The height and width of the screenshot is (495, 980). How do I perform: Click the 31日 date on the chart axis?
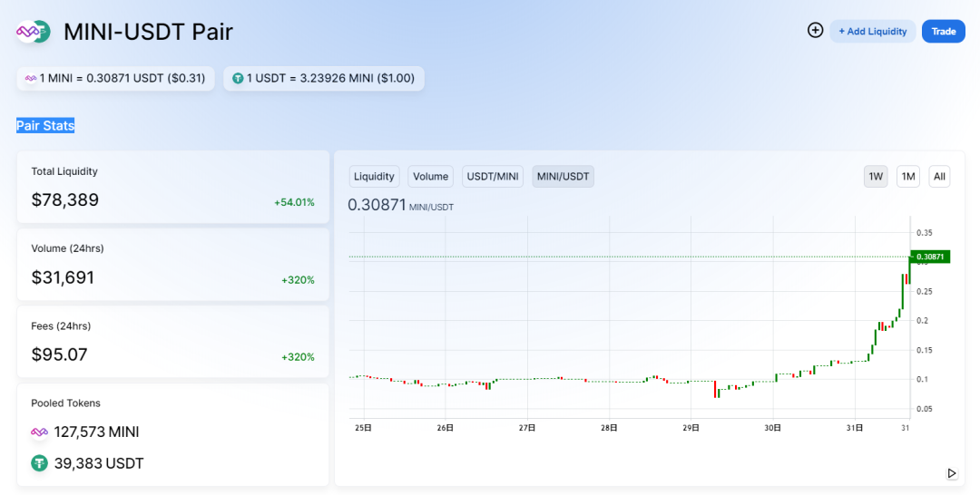855,428
